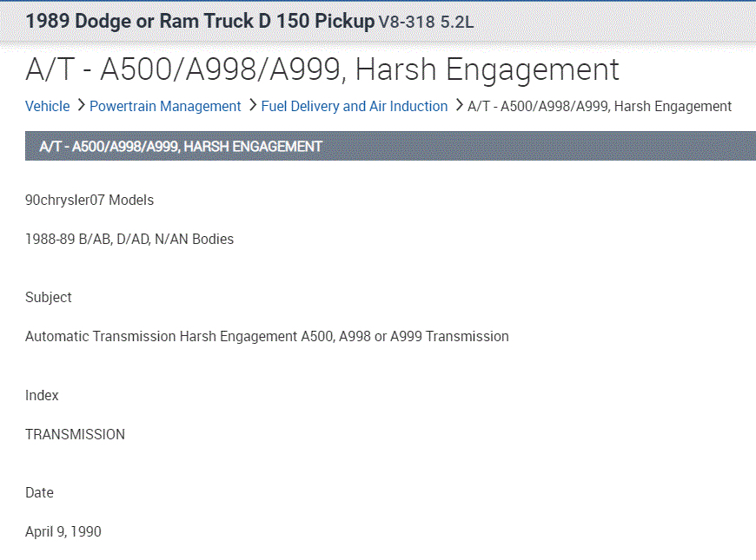Click the 90chrysler07 Models line
Viewport: 756px width, 560px height.
coord(90,200)
